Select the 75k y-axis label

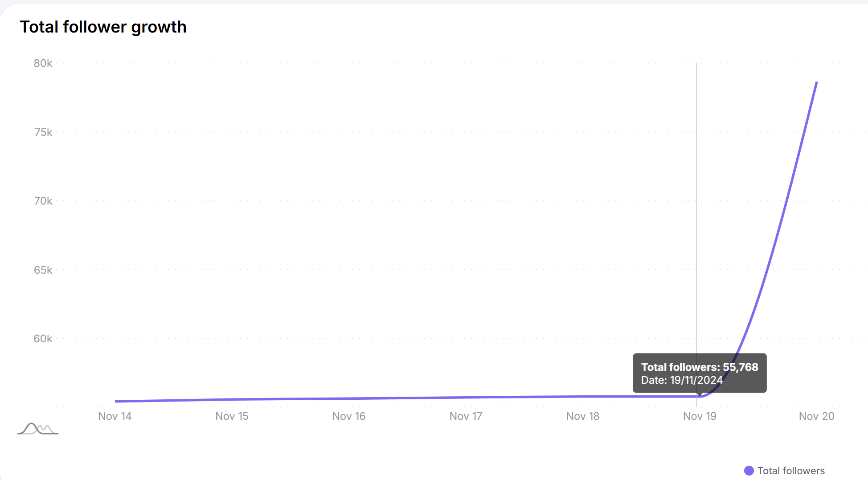pos(43,132)
